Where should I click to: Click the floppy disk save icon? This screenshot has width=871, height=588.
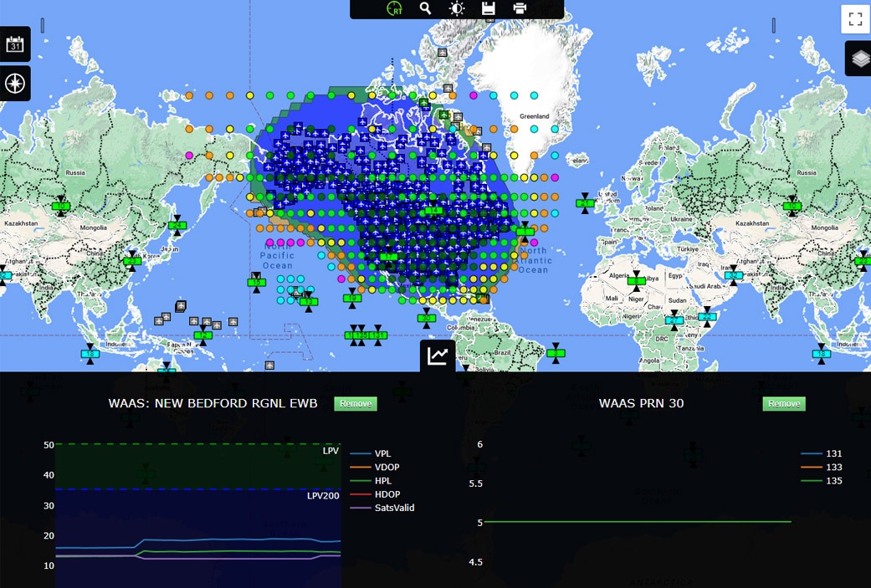pos(489,8)
